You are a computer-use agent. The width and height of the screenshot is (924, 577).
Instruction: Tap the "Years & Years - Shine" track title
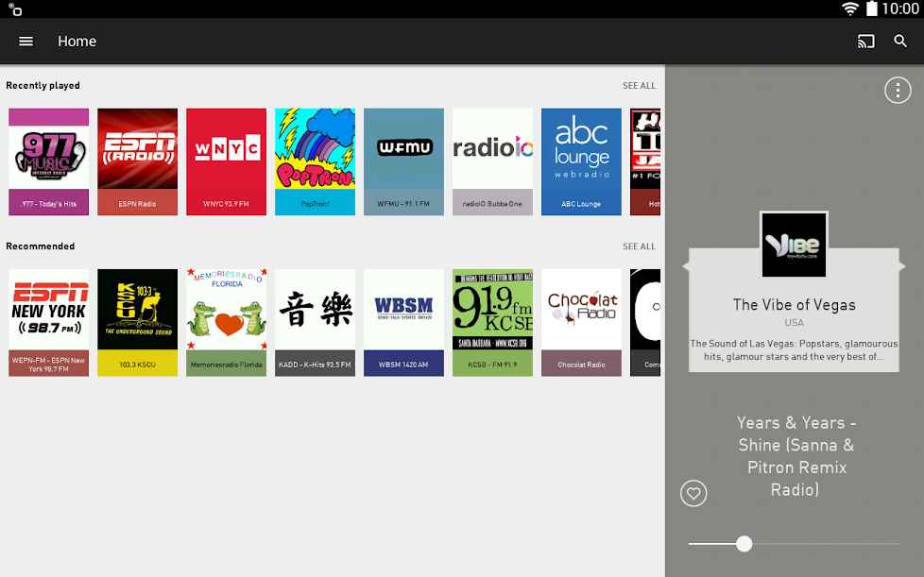pyautogui.click(x=796, y=456)
